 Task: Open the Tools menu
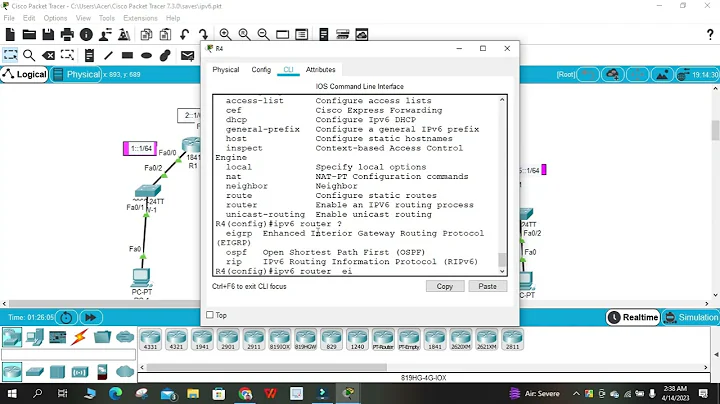pyautogui.click(x=107, y=18)
